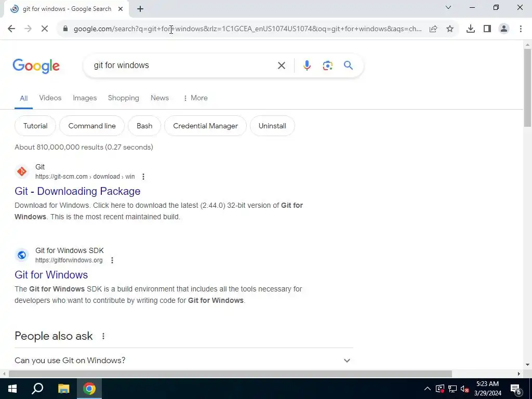The image size is (532, 399).
Task: Open Windows taskbar search
Action: click(x=37, y=389)
